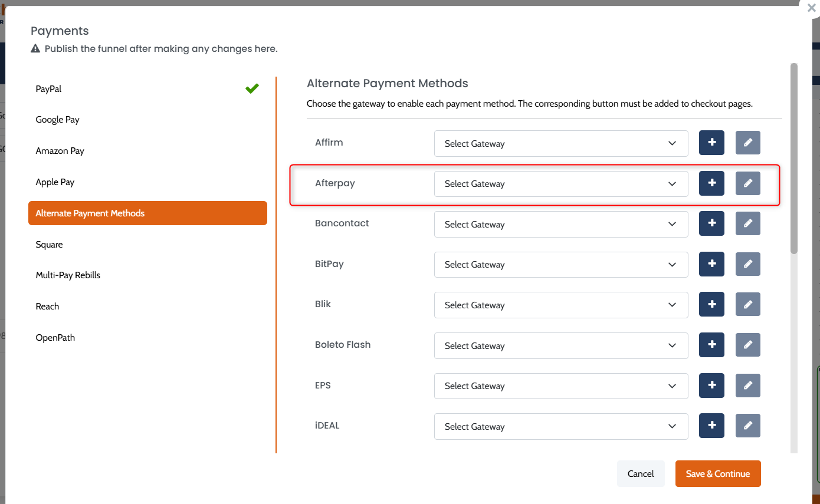The image size is (820, 504).
Task: Edit the BitPay gateway with pencil icon
Action: pyautogui.click(x=747, y=264)
